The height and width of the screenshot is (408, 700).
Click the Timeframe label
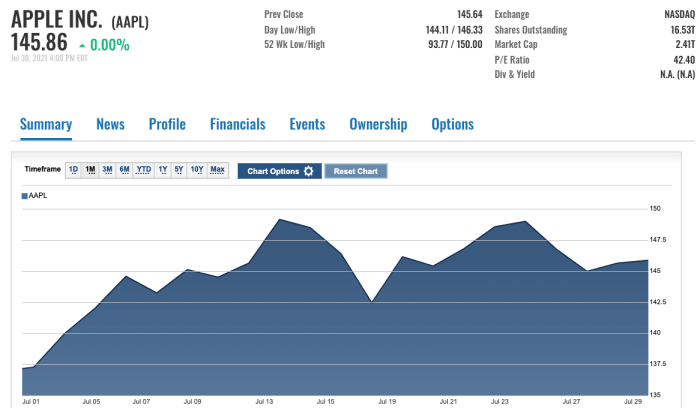pos(42,169)
